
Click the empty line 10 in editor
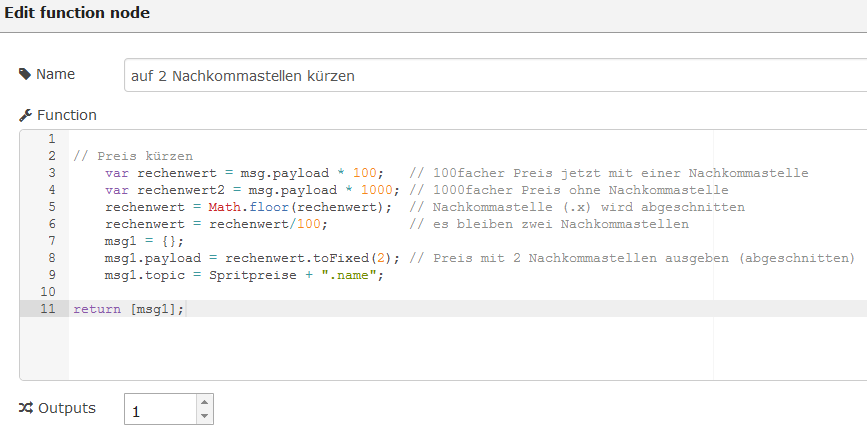(300, 292)
